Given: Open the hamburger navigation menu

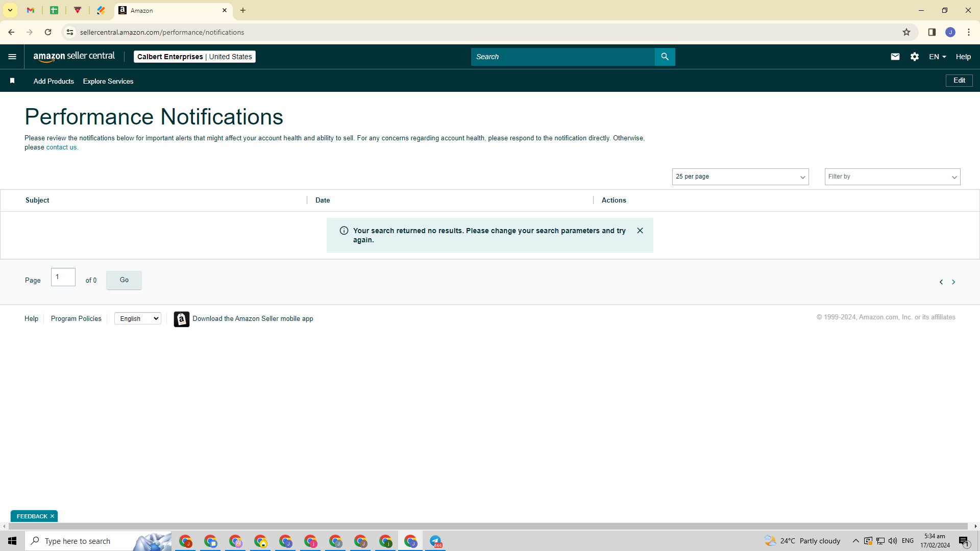Looking at the screenshot, I should [12, 57].
